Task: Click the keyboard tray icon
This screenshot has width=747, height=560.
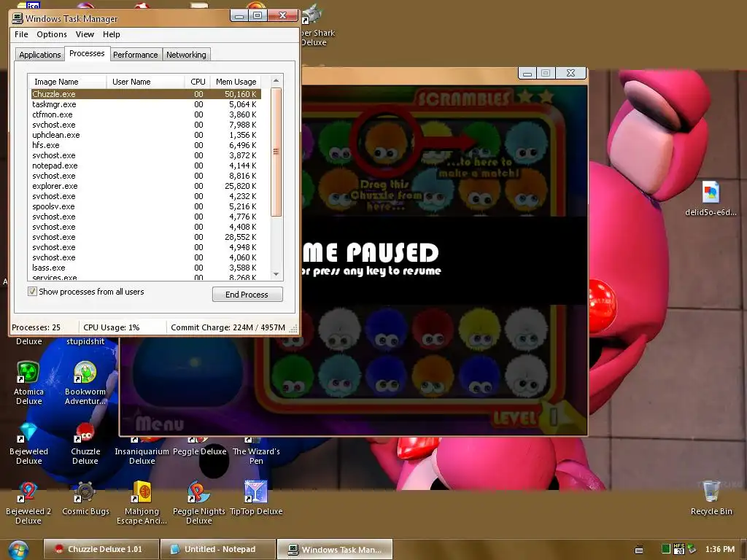Action: [639, 550]
